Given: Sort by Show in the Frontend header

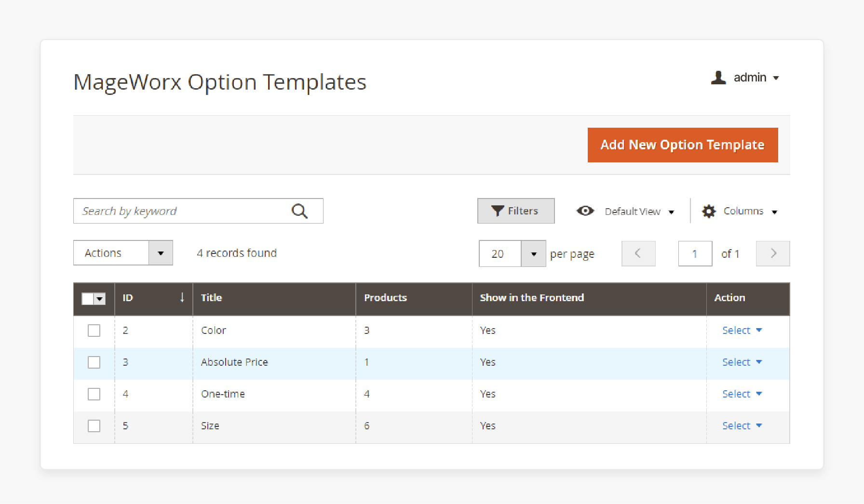Looking at the screenshot, I should point(589,298).
